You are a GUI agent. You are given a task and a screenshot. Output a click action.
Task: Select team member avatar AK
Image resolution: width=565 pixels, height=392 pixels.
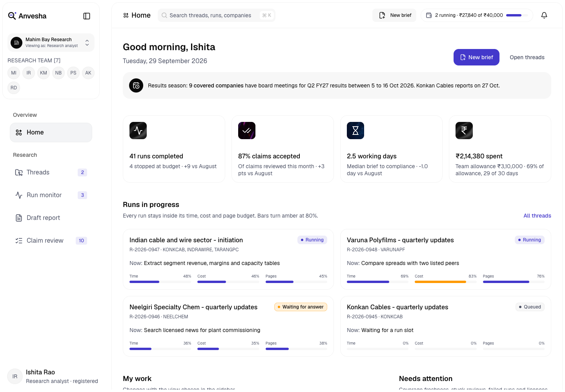coord(88,73)
